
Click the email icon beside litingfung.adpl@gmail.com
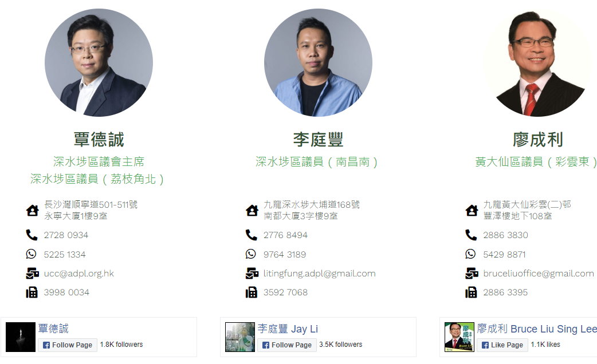point(252,273)
